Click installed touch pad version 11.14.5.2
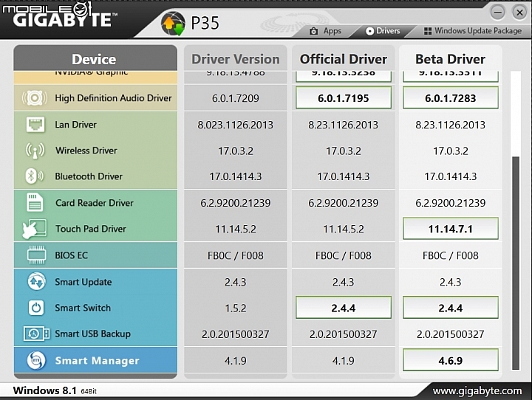Viewport: 532px width, 400px height. pyautogui.click(x=236, y=230)
